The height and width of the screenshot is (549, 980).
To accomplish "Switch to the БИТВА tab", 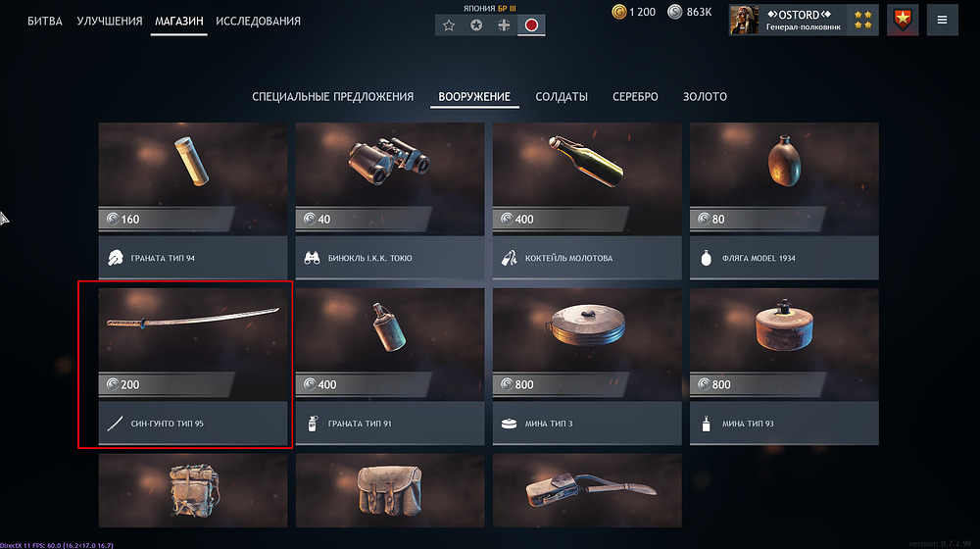I will coord(45,22).
